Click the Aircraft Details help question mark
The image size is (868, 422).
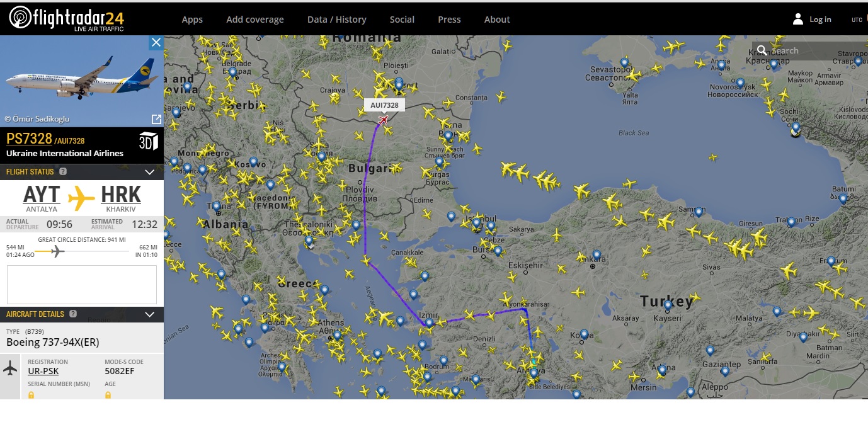click(73, 314)
